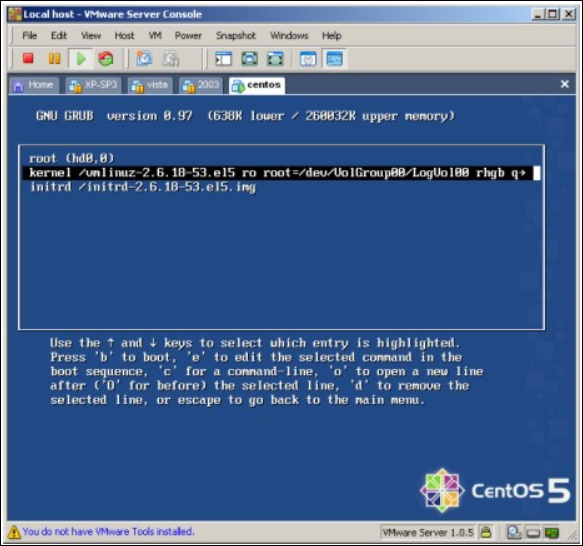Screen dimensions: 583x546
Task: Click the Summary view toolbar icon
Action: (308, 59)
